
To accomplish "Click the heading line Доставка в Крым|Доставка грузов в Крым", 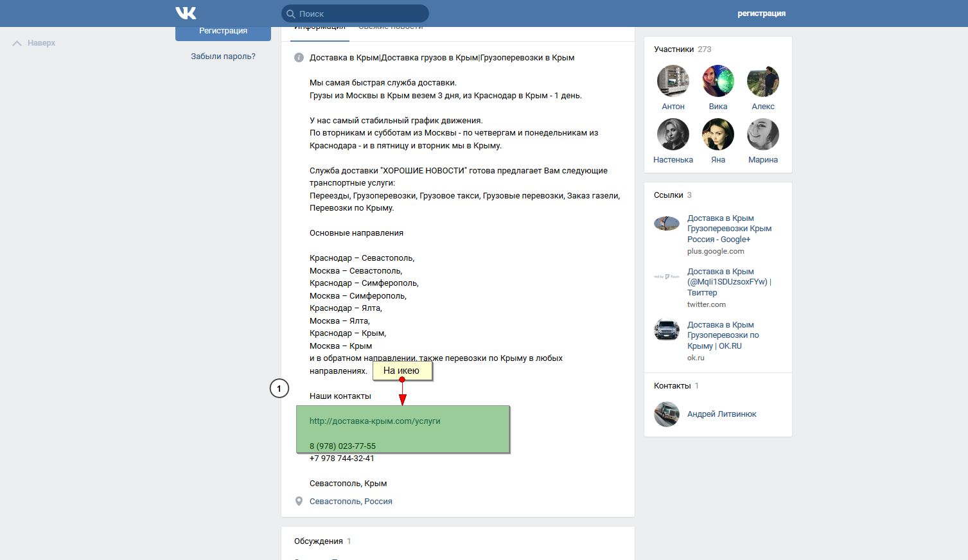I will (x=442, y=58).
